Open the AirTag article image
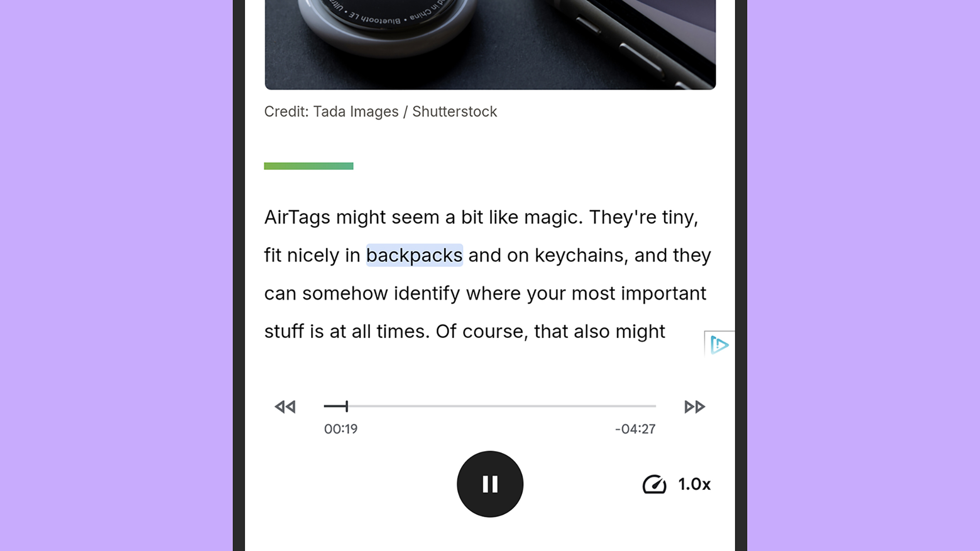The width and height of the screenshot is (980, 551). (x=490, y=45)
